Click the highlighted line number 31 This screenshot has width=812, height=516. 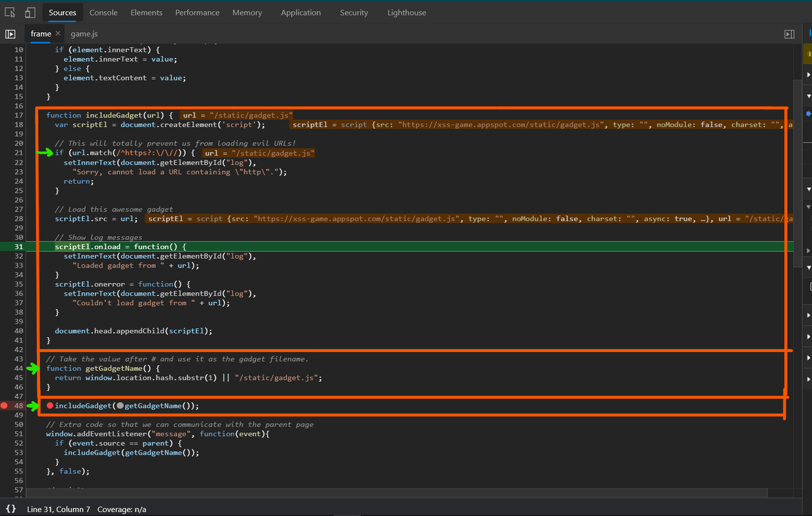(19, 247)
